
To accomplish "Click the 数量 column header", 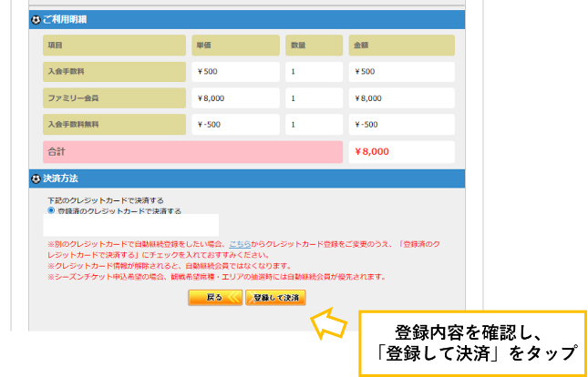I will 313,45.
